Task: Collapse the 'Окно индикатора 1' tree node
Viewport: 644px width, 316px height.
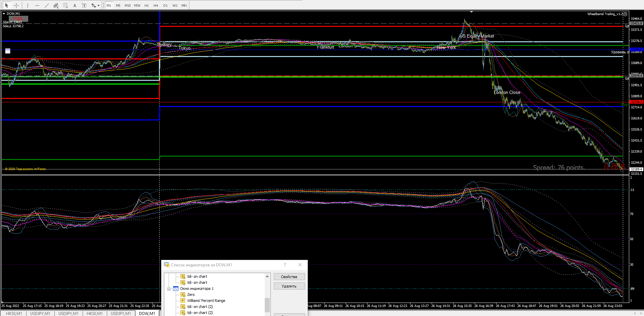Action: 169,289
